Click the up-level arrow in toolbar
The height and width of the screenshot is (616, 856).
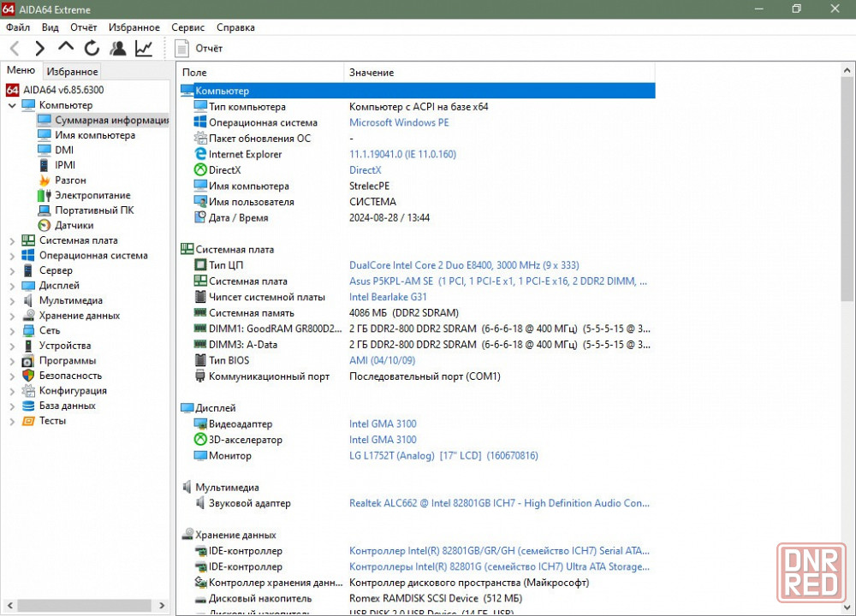coord(66,47)
